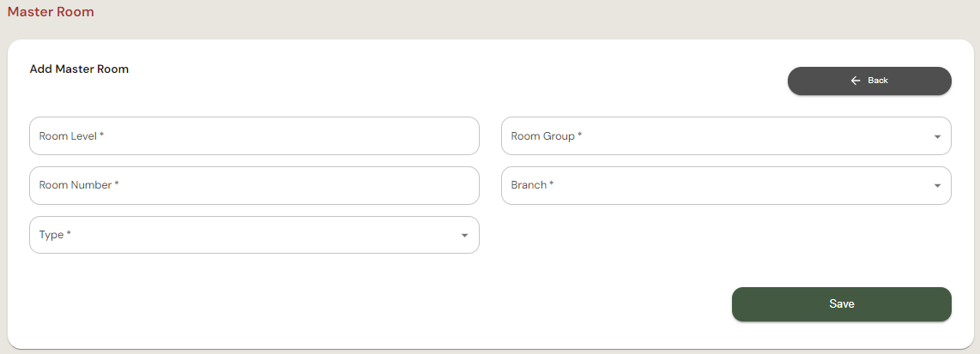Click the "Room Group *" placeholder text
The height and width of the screenshot is (354, 980).
point(547,136)
